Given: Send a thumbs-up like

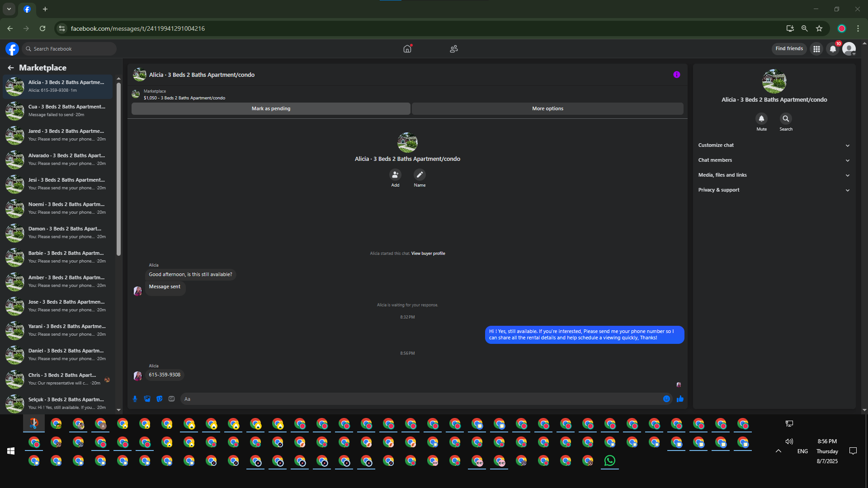Looking at the screenshot, I should pos(680,399).
